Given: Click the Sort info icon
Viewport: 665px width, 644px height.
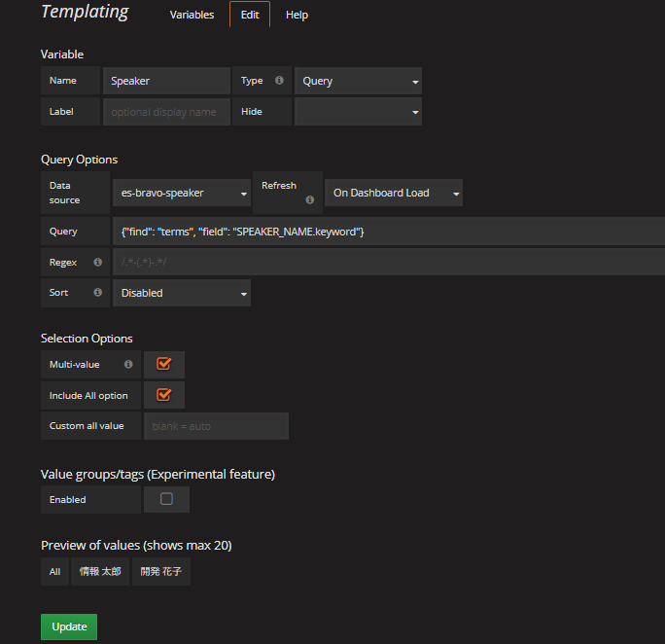Looking at the screenshot, I should (x=97, y=293).
